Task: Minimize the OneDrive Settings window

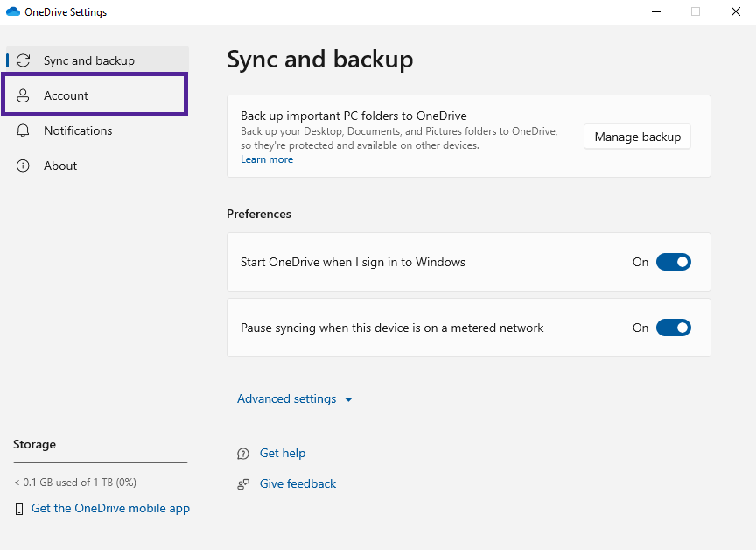Action: coord(656,11)
